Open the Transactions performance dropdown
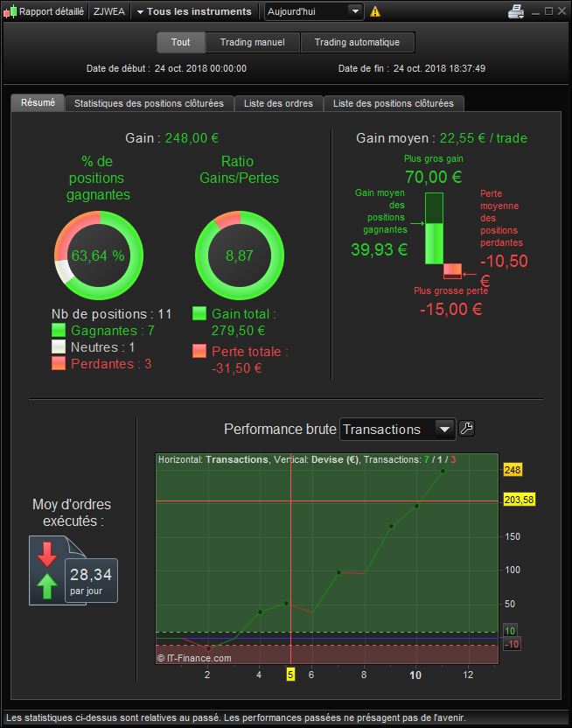The image size is (572, 728). [x=397, y=429]
